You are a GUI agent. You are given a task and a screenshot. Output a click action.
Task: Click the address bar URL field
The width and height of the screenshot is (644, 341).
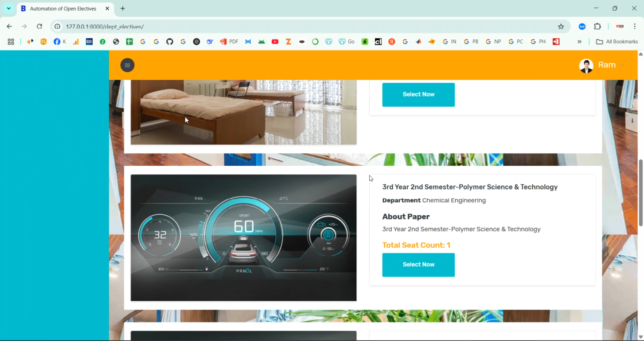[301, 27]
